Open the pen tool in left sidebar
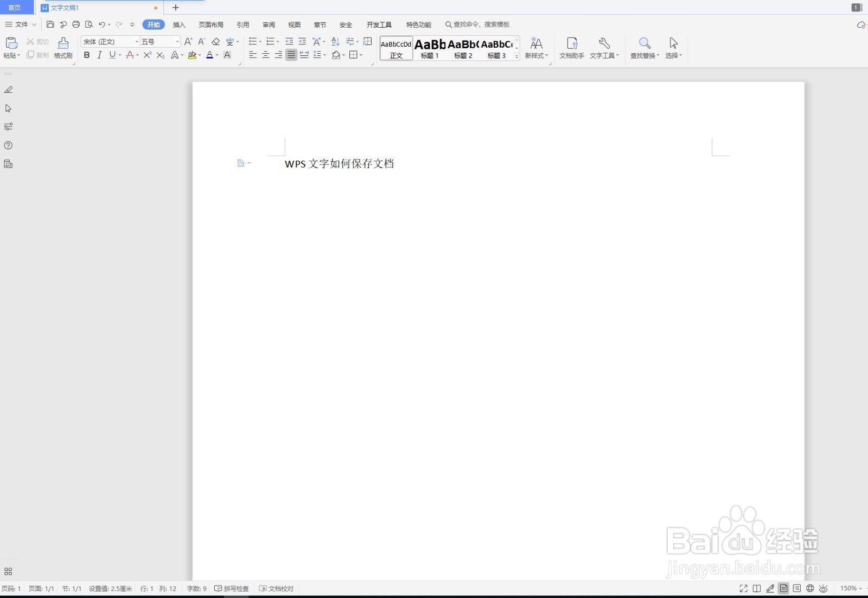Screen dimensions: 868x598 click(8, 90)
